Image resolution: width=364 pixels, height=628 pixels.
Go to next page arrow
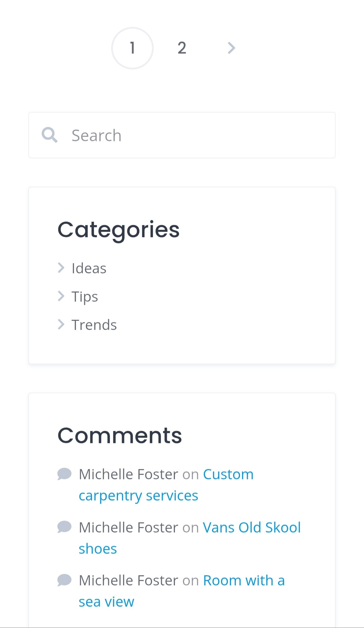tap(231, 48)
